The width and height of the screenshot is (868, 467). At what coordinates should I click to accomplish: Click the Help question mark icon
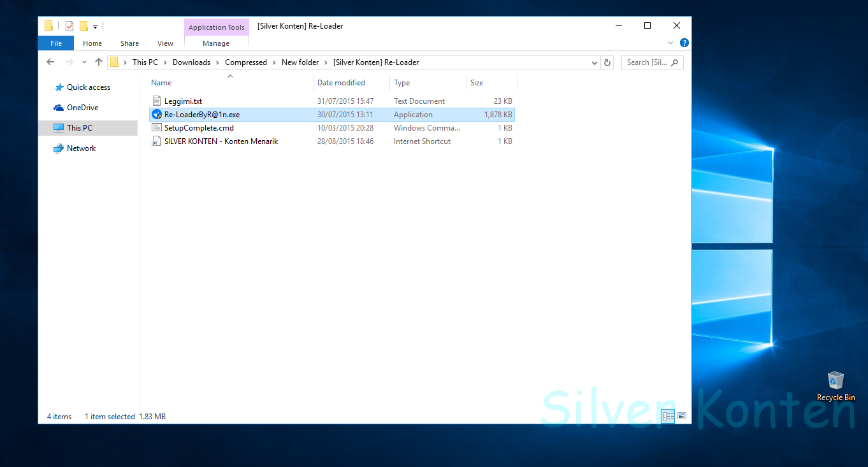click(x=684, y=43)
